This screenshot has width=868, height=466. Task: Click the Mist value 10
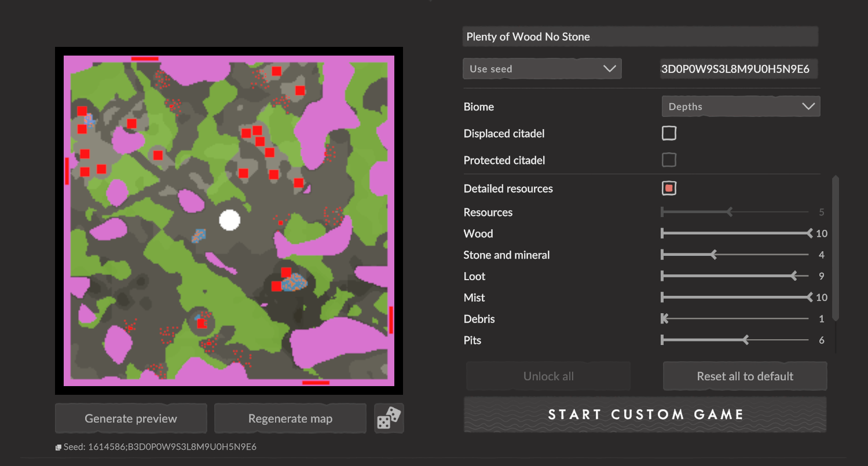pyautogui.click(x=822, y=298)
